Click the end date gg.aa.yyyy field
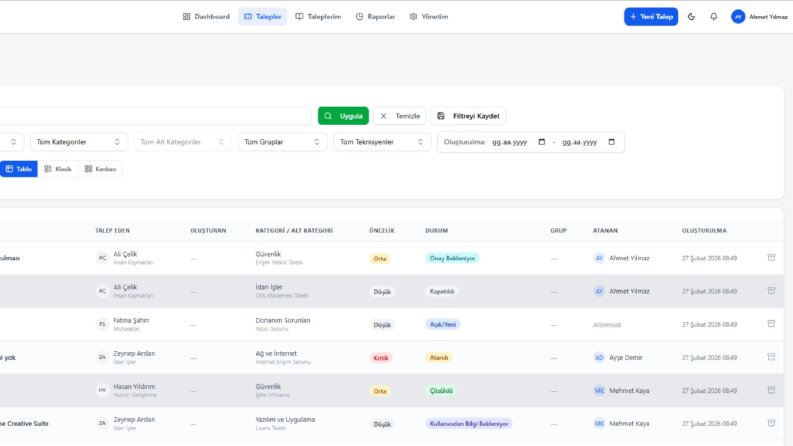This screenshot has width=793, height=446. [x=580, y=142]
